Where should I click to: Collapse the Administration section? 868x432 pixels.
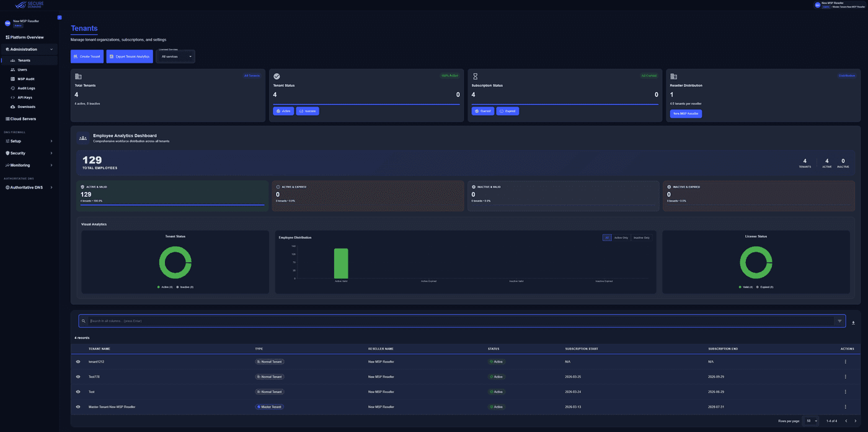click(29, 49)
